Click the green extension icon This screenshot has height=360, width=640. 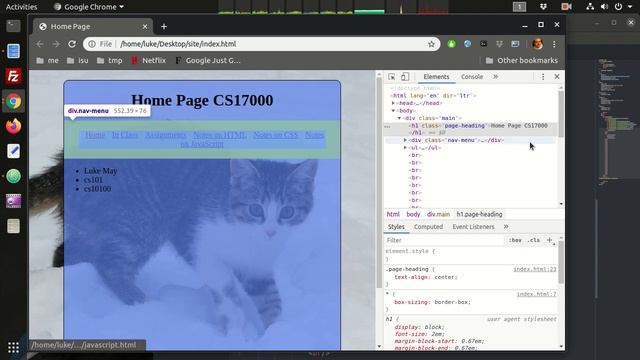(x=451, y=44)
